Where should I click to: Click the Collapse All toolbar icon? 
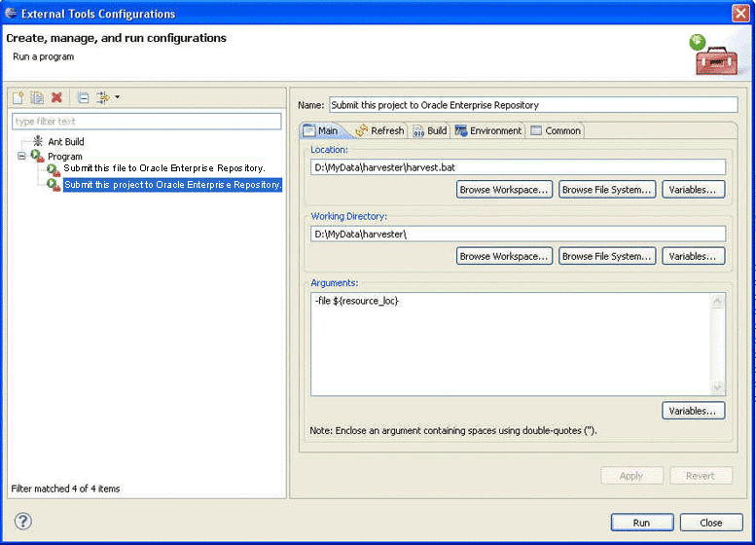click(83, 98)
